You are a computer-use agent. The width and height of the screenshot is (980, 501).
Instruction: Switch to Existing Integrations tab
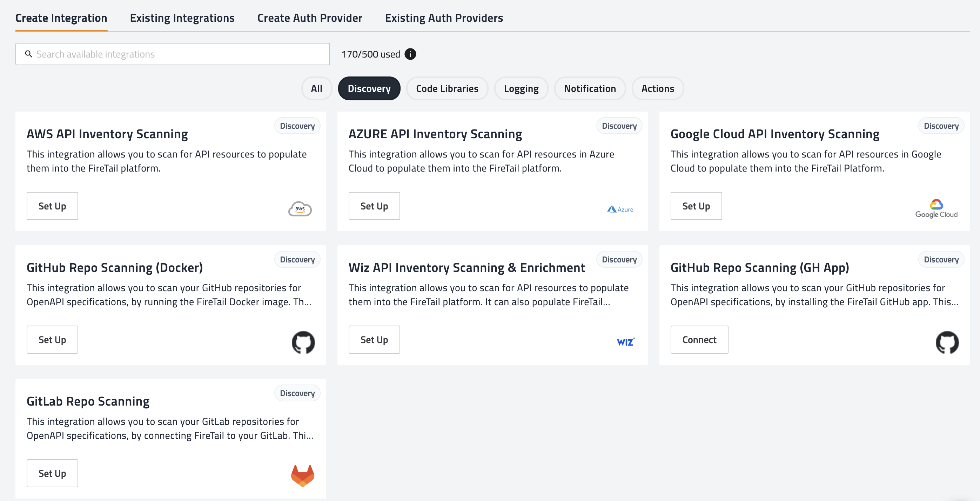[x=182, y=18]
